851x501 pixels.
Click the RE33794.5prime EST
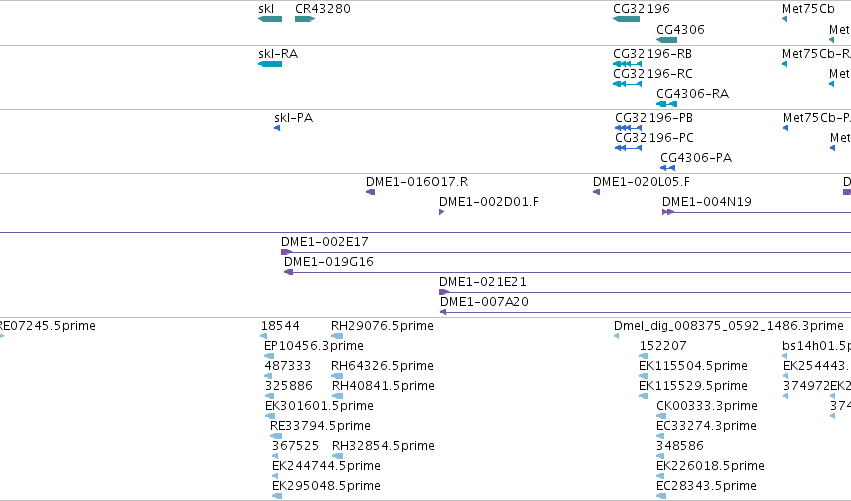pos(276,437)
